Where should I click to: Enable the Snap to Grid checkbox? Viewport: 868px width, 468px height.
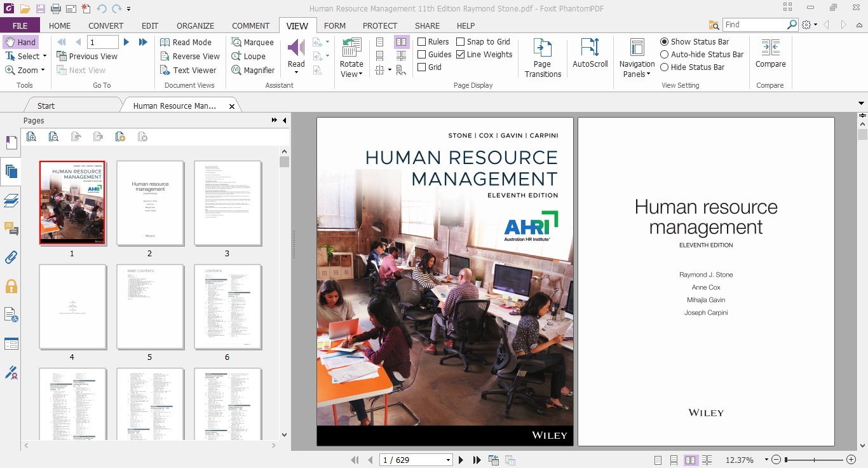point(484,42)
